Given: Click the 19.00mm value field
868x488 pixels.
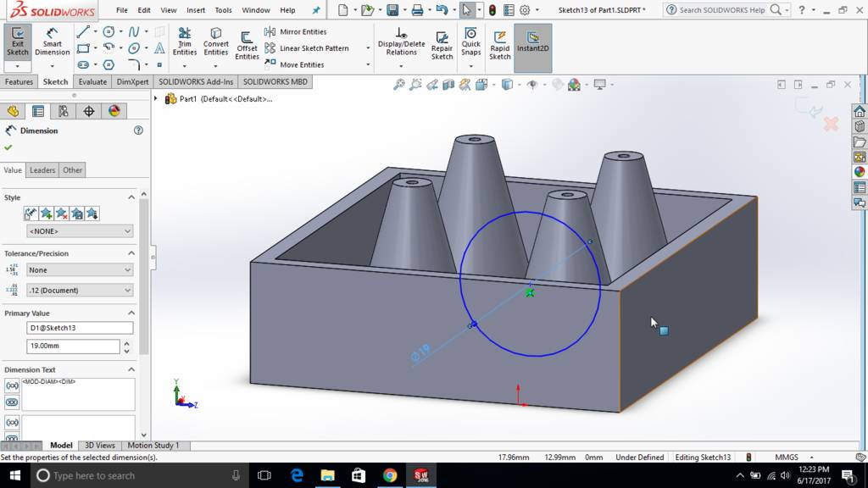Looking at the screenshot, I should click(x=73, y=346).
